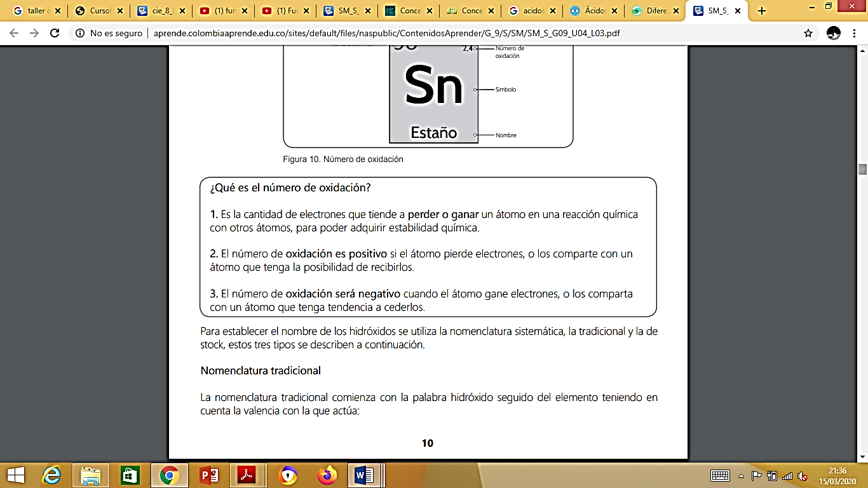The height and width of the screenshot is (488, 868).
Task: Close the 'cie_8_' tab
Action: click(x=182, y=11)
